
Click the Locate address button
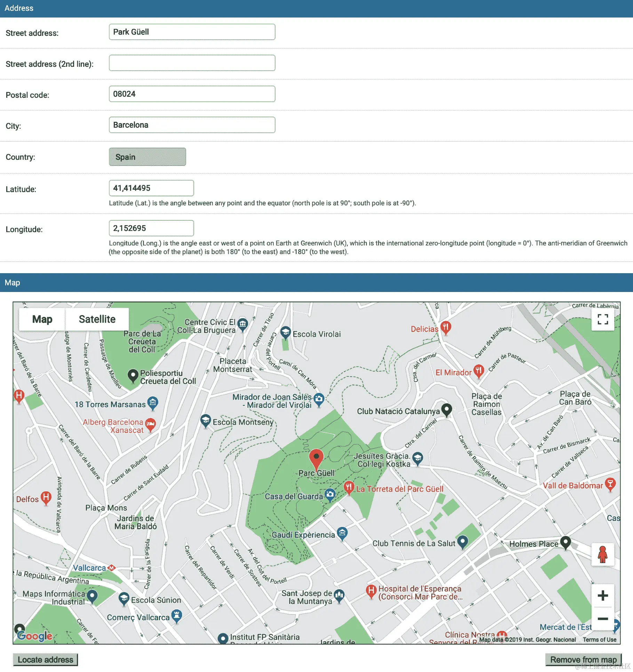tap(46, 659)
